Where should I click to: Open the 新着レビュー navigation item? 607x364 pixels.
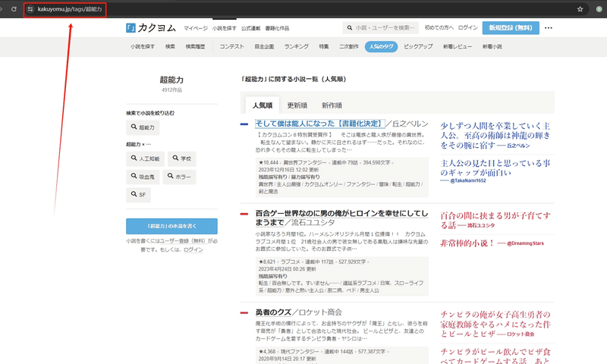point(458,46)
